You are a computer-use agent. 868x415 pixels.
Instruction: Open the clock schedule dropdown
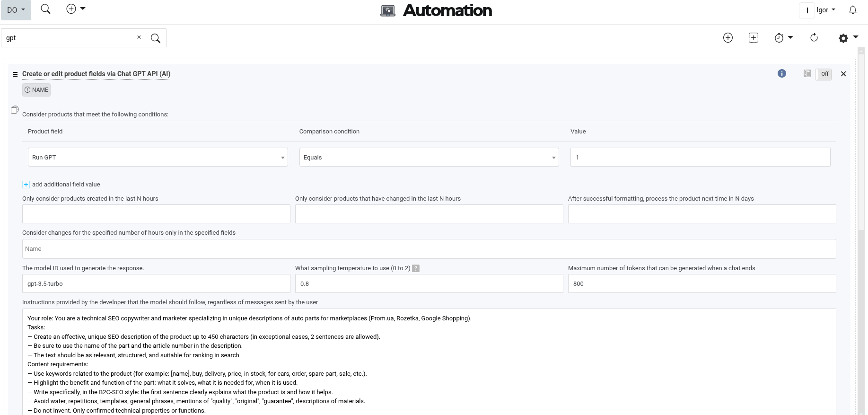(x=783, y=38)
